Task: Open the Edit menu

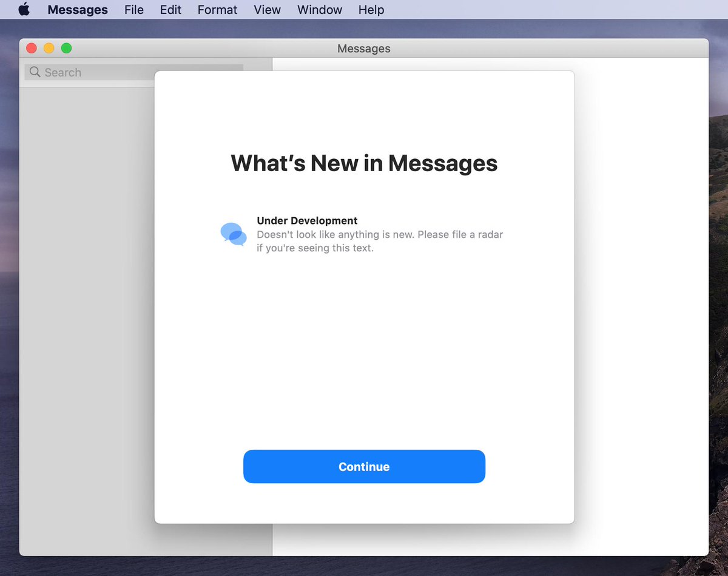Action: tap(170, 10)
